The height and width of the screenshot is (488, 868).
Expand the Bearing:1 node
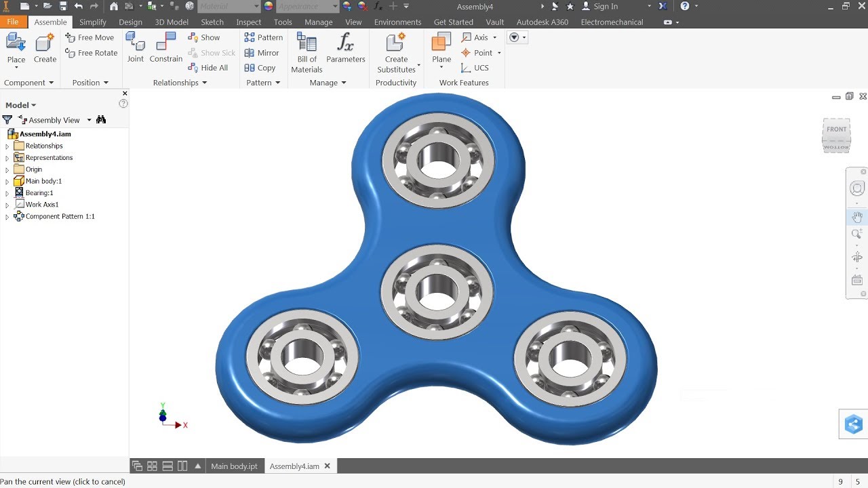(7, 193)
